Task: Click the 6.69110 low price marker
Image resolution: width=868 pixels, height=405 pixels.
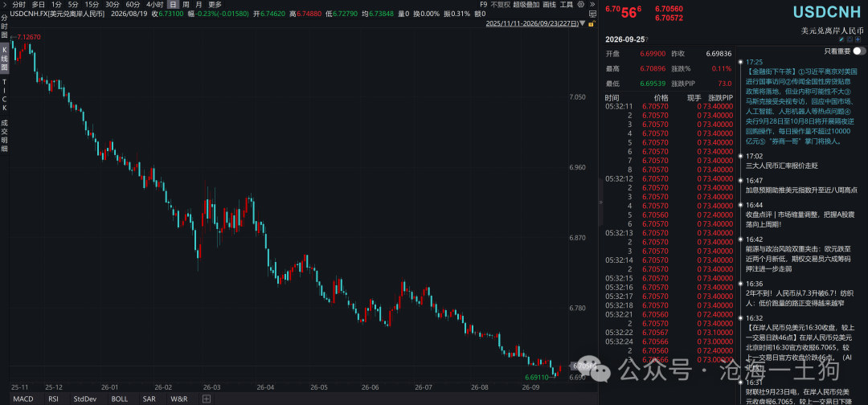Action: [x=536, y=378]
